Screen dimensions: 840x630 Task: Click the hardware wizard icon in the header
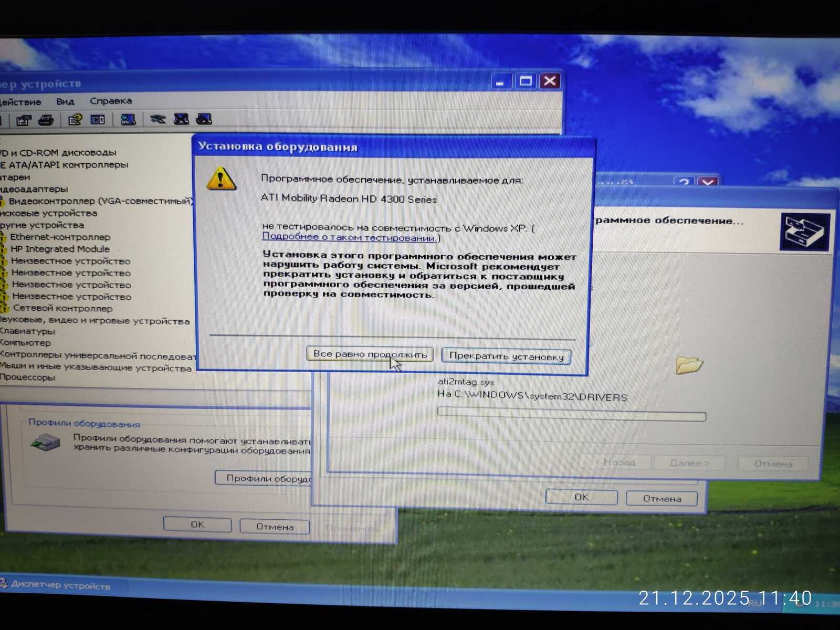(805, 232)
